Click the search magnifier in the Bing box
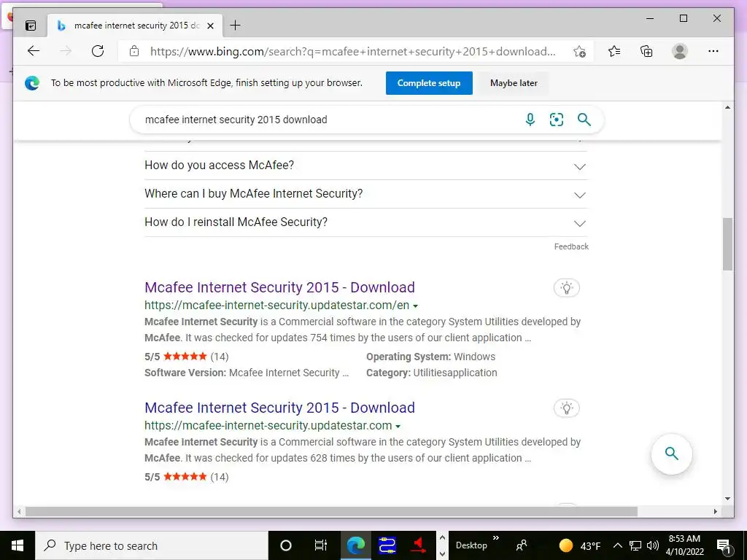The image size is (747, 560). coord(584,120)
